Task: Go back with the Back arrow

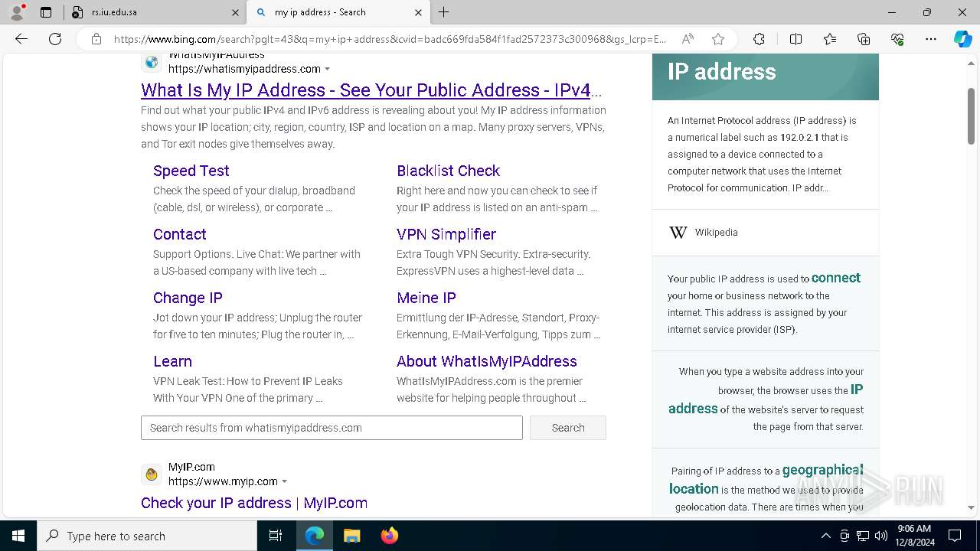Action: pos(21,39)
